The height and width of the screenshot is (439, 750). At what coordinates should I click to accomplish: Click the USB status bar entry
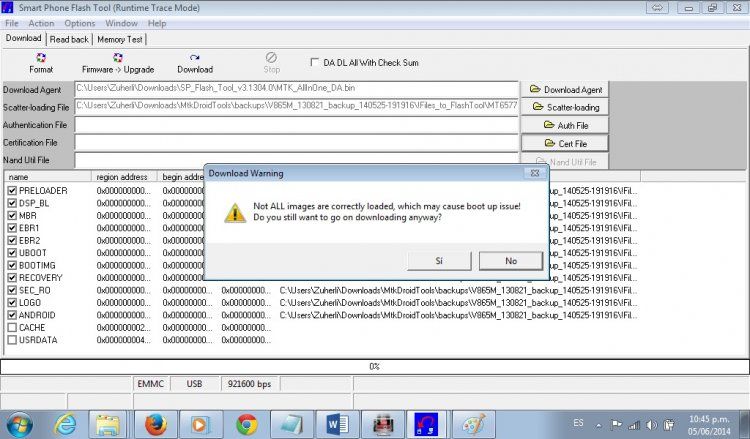click(x=194, y=384)
